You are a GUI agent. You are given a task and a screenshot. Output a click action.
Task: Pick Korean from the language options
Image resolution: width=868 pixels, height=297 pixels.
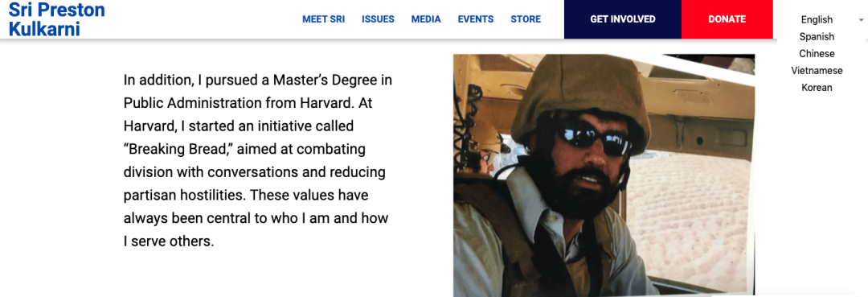pos(817,88)
